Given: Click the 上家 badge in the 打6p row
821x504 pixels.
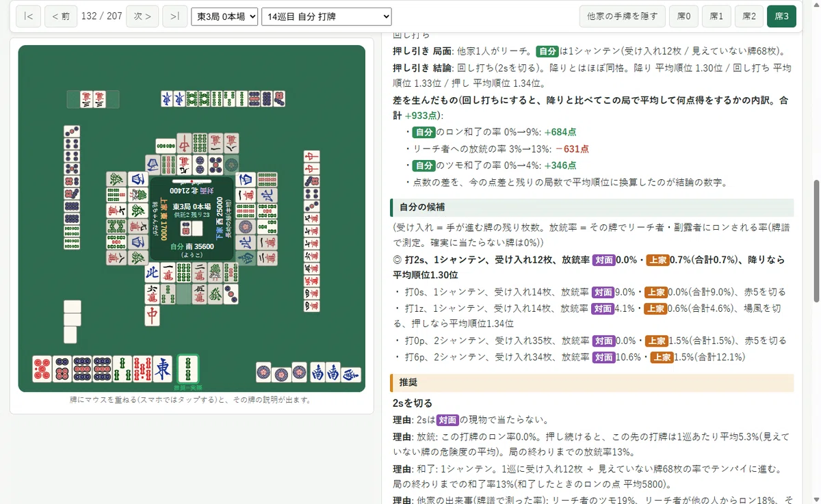Looking at the screenshot, I should pos(662,357).
